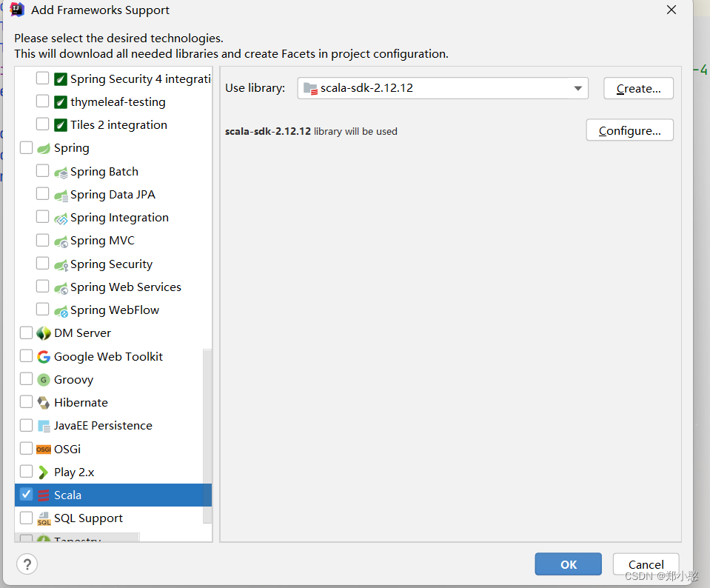This screenshot has width=710, height=588.
Task: Enable the thymeleaf-testing checkbox
Action: tap(42, 101)
